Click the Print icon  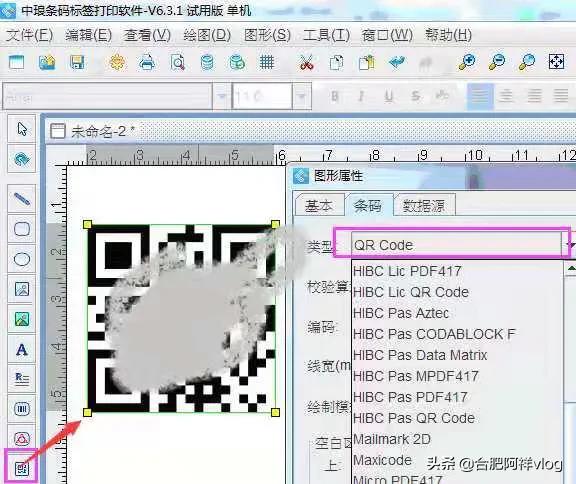147,62
